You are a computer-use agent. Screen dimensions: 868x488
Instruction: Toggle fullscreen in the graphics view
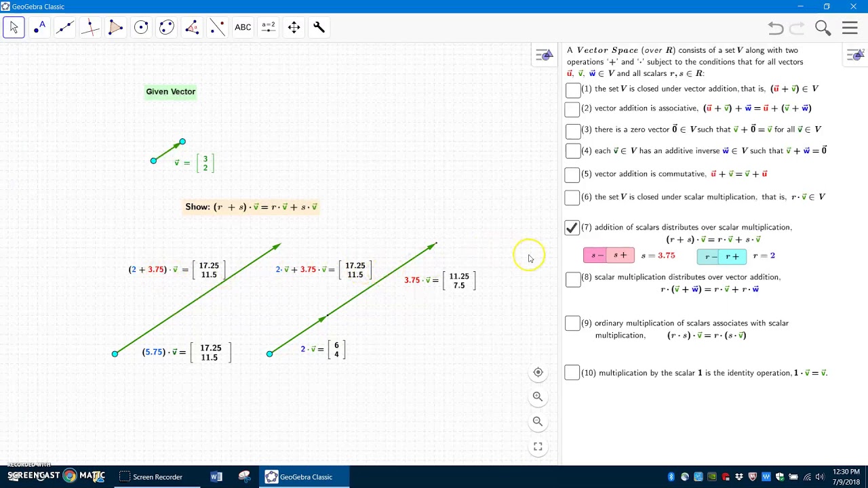pyautogui.click(x=538, y=447)
